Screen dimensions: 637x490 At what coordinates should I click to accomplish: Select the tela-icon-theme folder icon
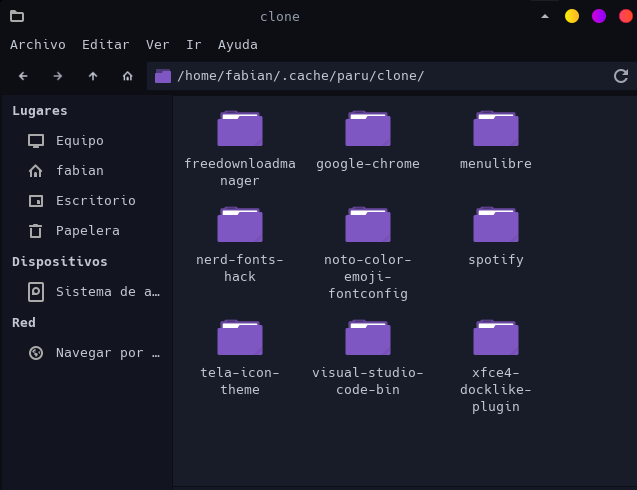point(240,337)
